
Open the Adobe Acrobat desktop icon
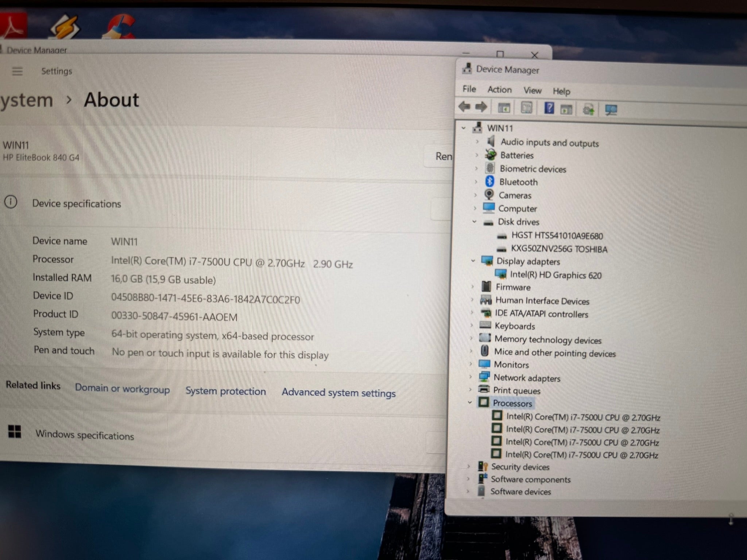coord(13,25)
